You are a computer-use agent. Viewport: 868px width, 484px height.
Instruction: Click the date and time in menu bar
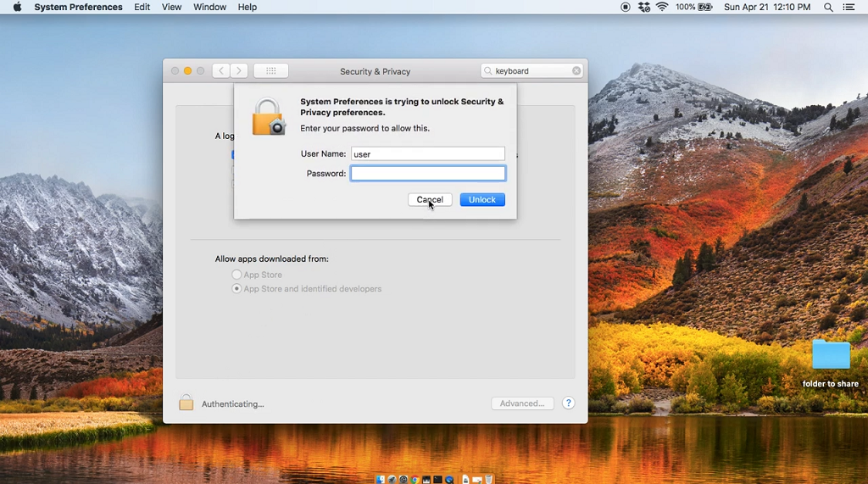tap(767, 7)
